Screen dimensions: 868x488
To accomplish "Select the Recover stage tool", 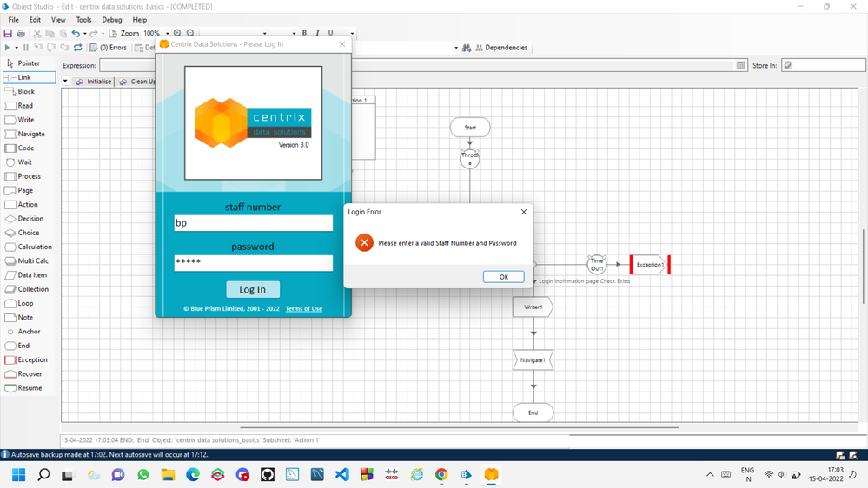I will click(30, 373).
